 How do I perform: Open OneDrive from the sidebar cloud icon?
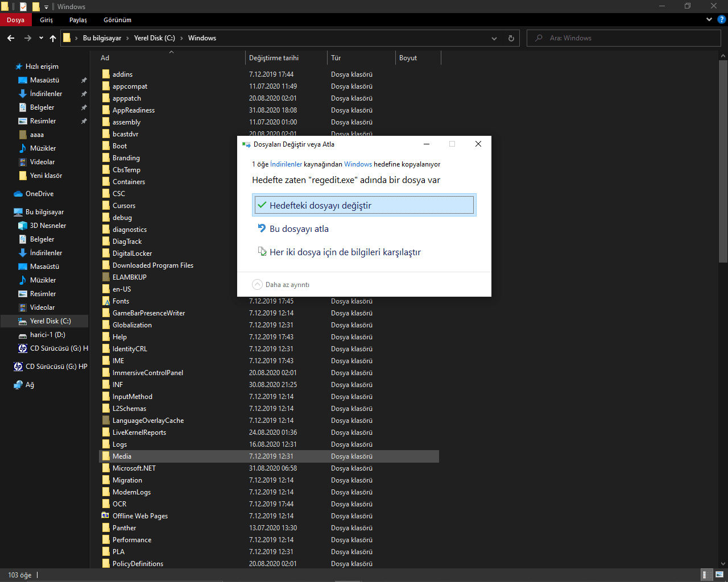(x=18, y=194)
